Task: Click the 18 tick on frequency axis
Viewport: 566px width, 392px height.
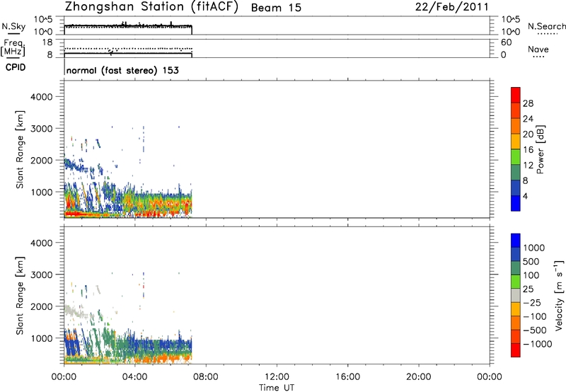Action: point(47,42)
